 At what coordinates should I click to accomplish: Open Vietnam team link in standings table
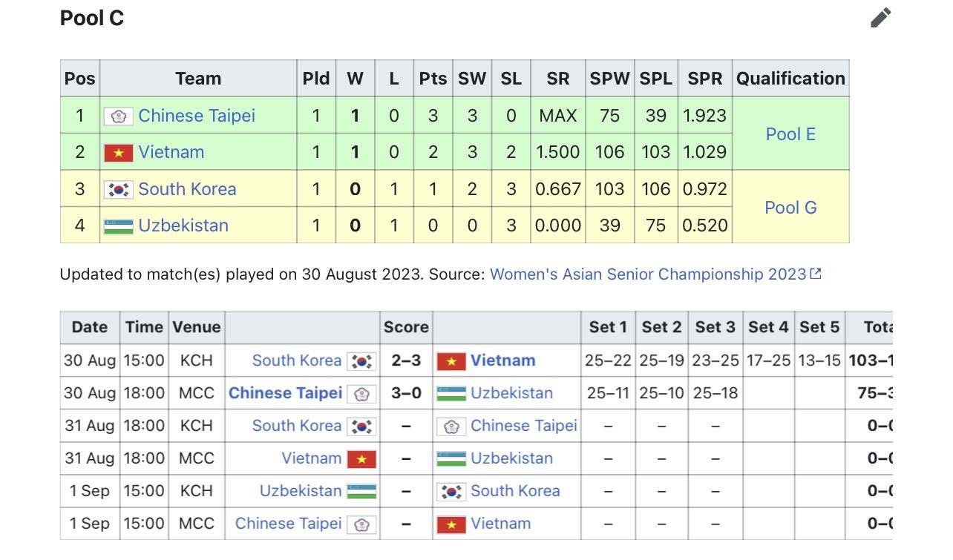click(x=171, y=152)
